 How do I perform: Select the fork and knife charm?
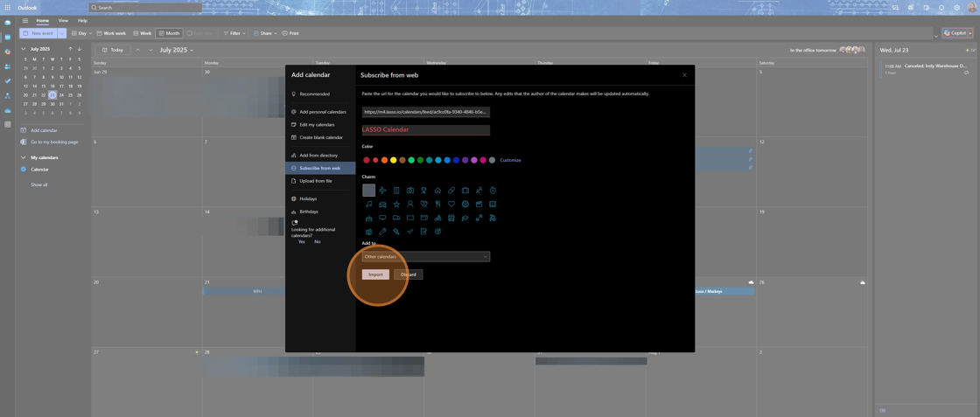coord(437,205)
